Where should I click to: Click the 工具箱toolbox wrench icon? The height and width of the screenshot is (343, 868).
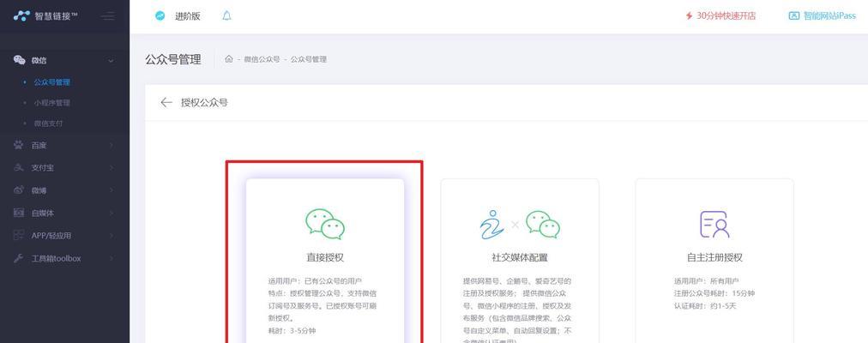[x=19, y=258]
